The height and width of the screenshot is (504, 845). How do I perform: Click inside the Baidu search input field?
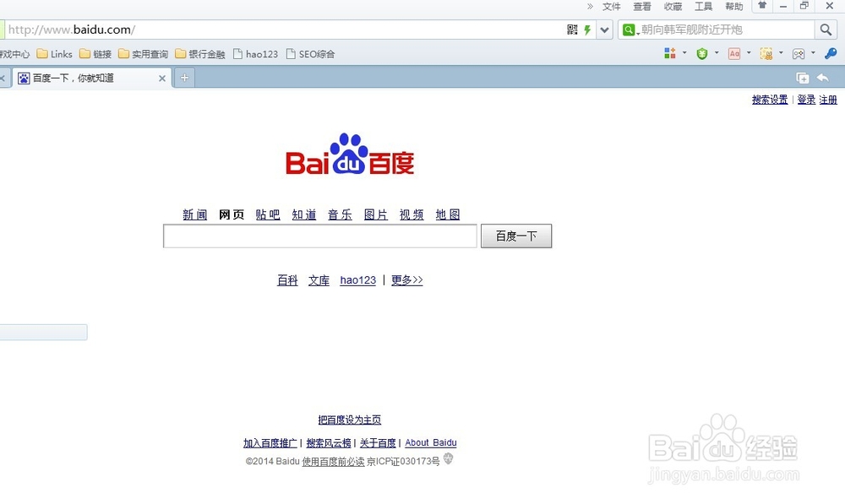tap(319, 236)
